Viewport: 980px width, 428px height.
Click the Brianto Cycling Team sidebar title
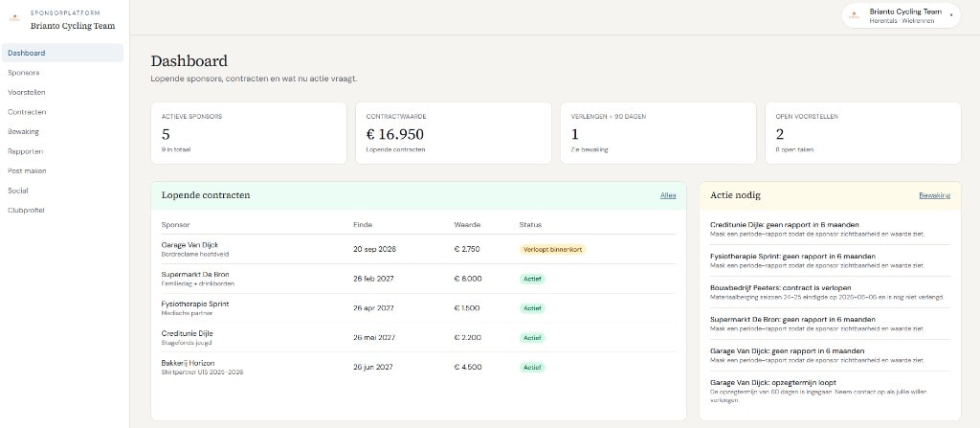(73, 26)
